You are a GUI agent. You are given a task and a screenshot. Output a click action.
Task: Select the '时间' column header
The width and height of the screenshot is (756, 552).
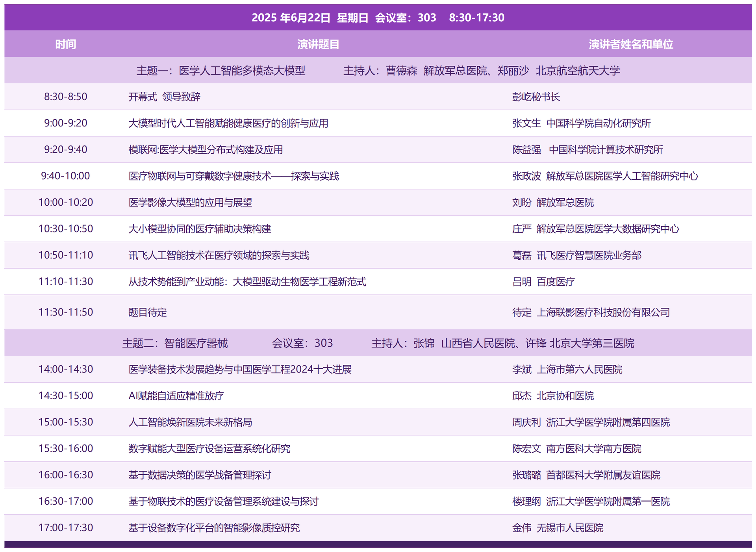click(x=65, y=44)
